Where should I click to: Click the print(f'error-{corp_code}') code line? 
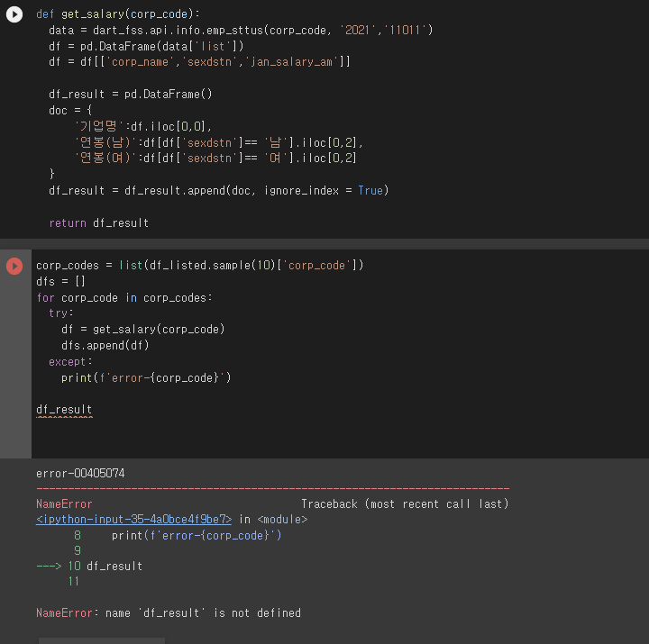(x=146, y=377)
